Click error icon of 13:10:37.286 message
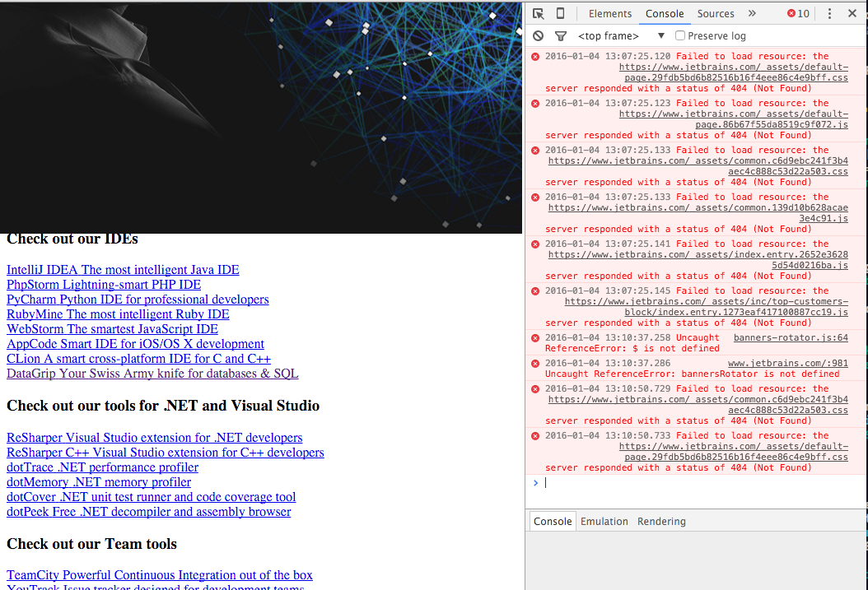 coord(535,363)
